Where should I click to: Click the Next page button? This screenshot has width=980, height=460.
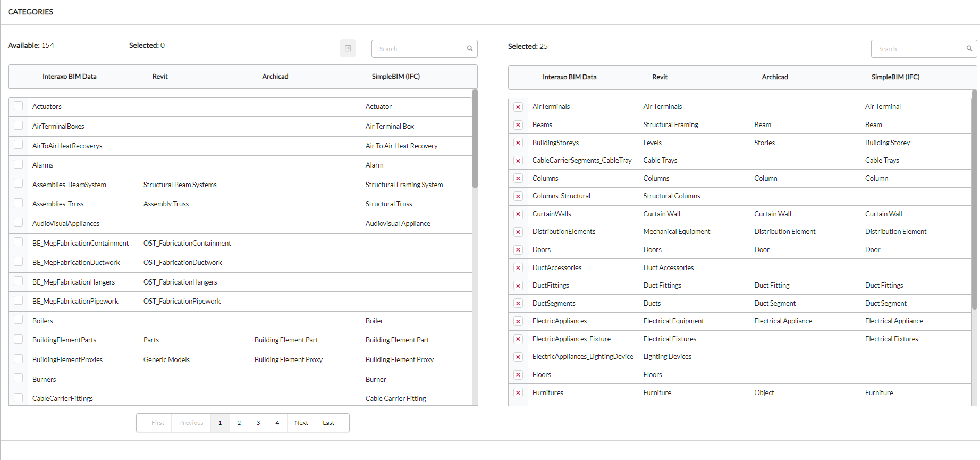pos(301,423)
